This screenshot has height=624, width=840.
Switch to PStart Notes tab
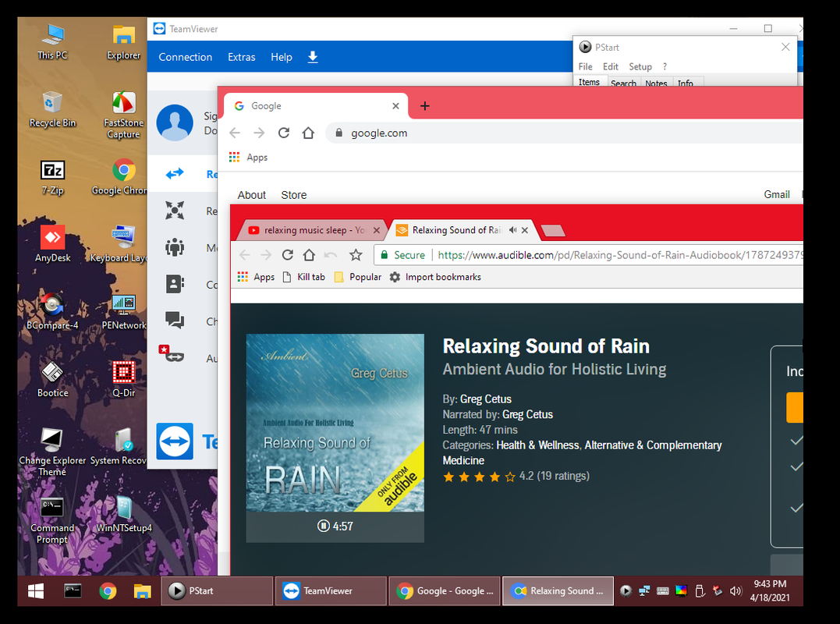tap(656, 83)
